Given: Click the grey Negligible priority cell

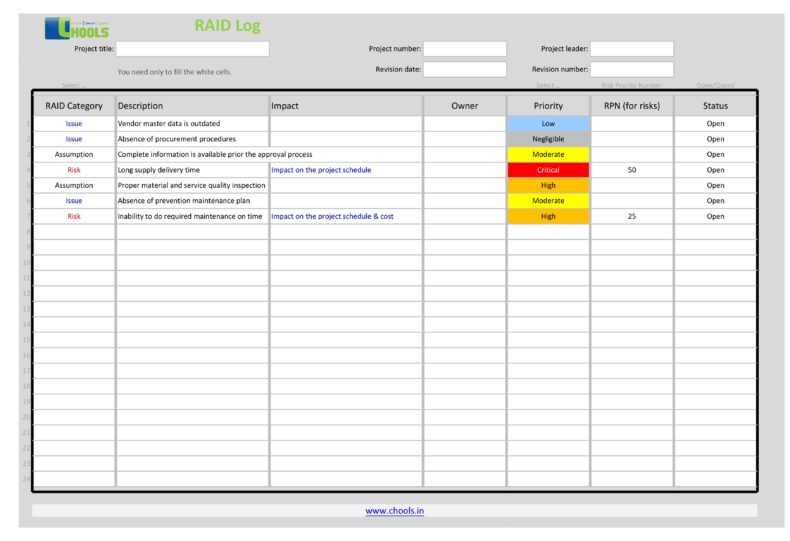Looking at the screenshot, I should coord(548,139).
